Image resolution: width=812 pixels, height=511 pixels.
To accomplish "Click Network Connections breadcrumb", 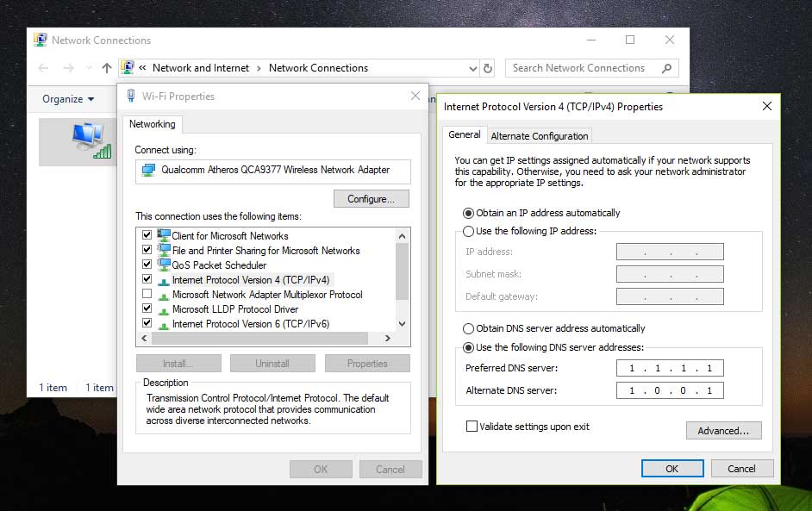I will pos(318,68).
